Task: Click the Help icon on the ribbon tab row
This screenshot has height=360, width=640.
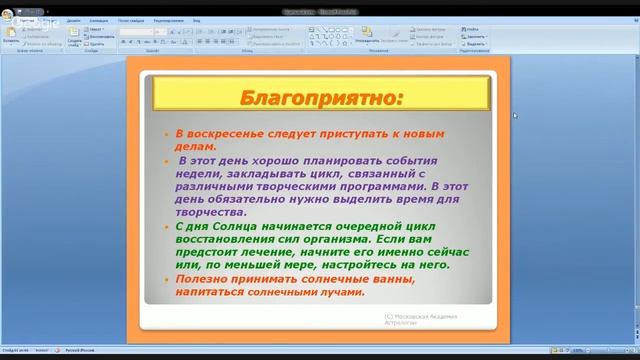Action: point(636,20)
